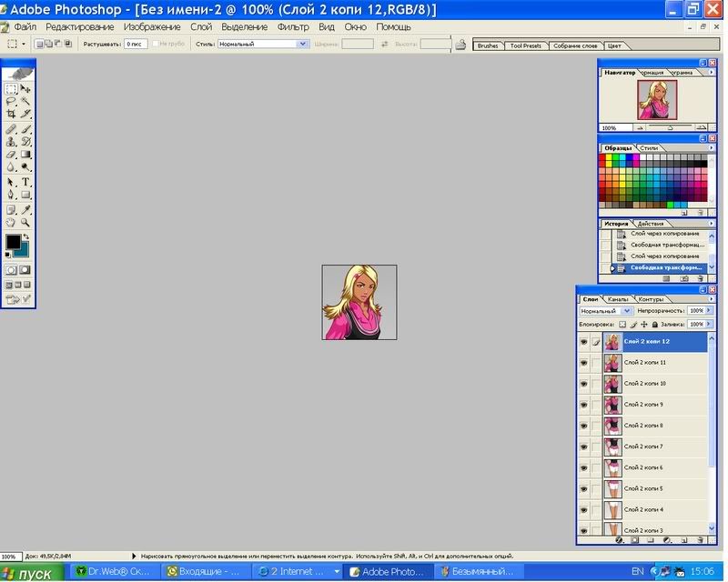Hide layer Слой 2 копи 10
The width and height of the screenshot is (728, 582).
point(584,384)
